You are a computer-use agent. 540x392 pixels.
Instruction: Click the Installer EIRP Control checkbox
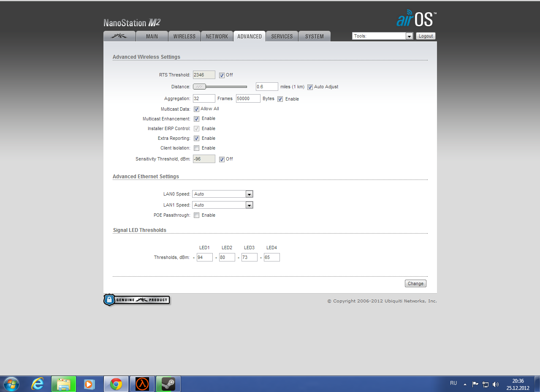point(196,128)
